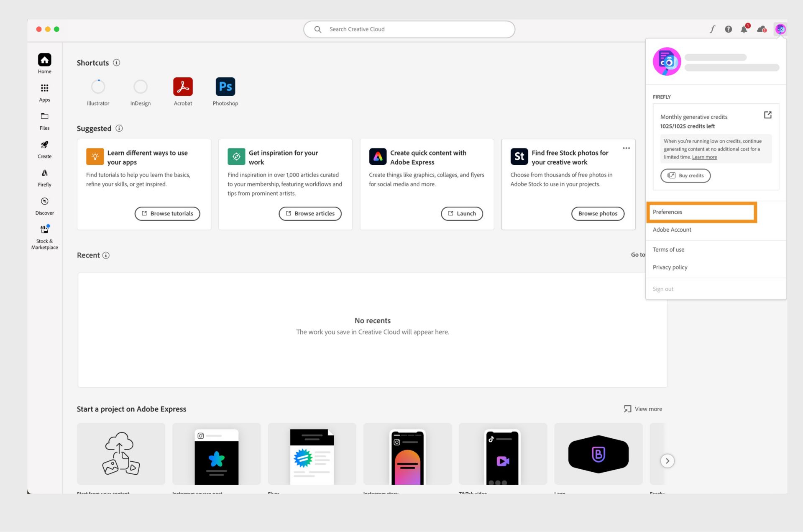Launch Photoshop from Shortcuts
The image size is (803, 532).
point(225,92)
